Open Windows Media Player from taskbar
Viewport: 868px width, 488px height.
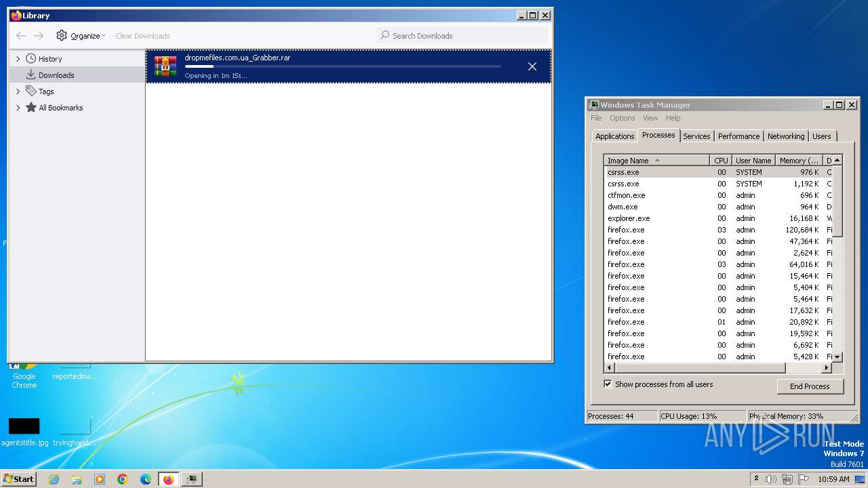tap(100, 479)
